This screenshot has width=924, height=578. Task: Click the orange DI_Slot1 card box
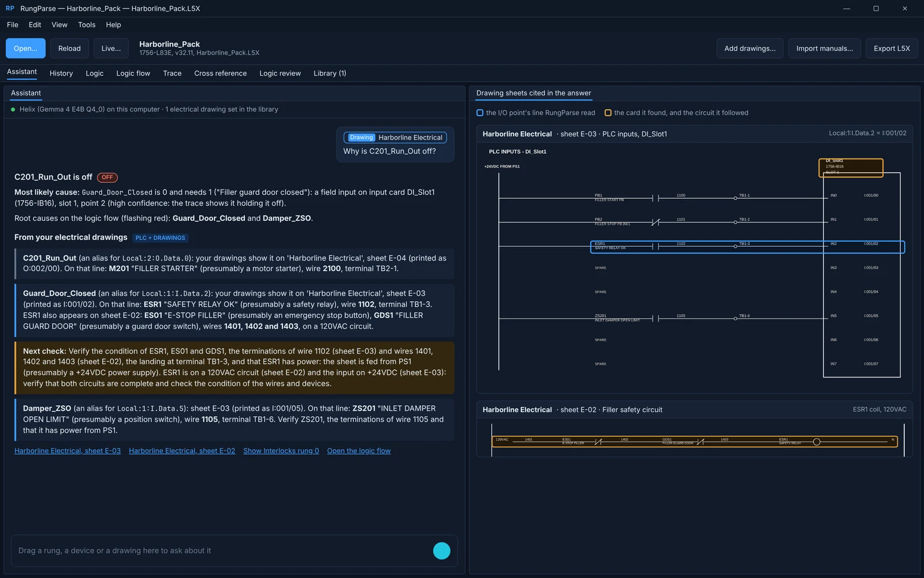tap(851, 168)
